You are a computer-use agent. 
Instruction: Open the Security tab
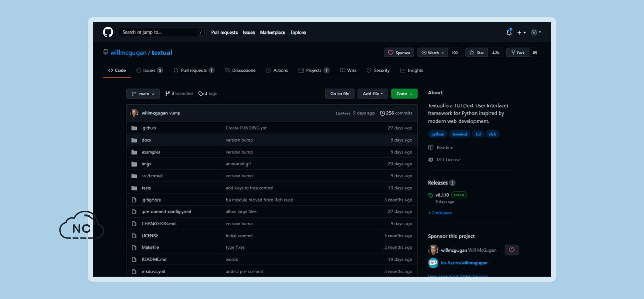click(378, 70)
